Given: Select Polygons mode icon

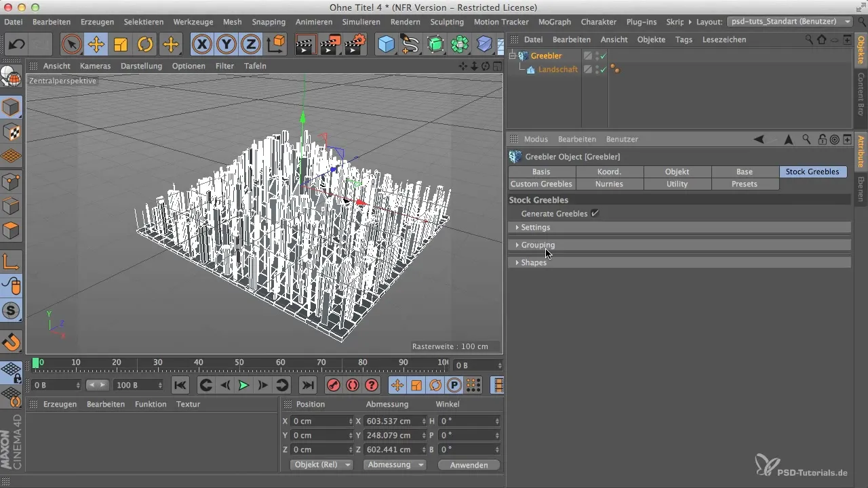Looking at the screenshot, I should coord(12,230).
